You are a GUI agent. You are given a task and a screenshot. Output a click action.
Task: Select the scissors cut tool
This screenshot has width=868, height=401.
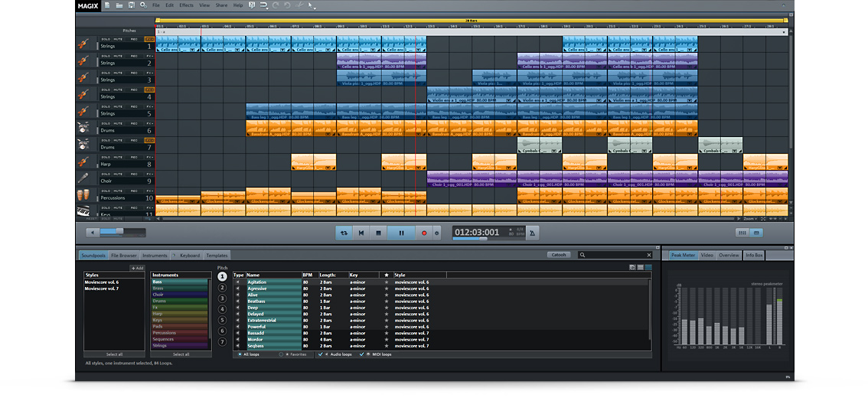[299, 5]
